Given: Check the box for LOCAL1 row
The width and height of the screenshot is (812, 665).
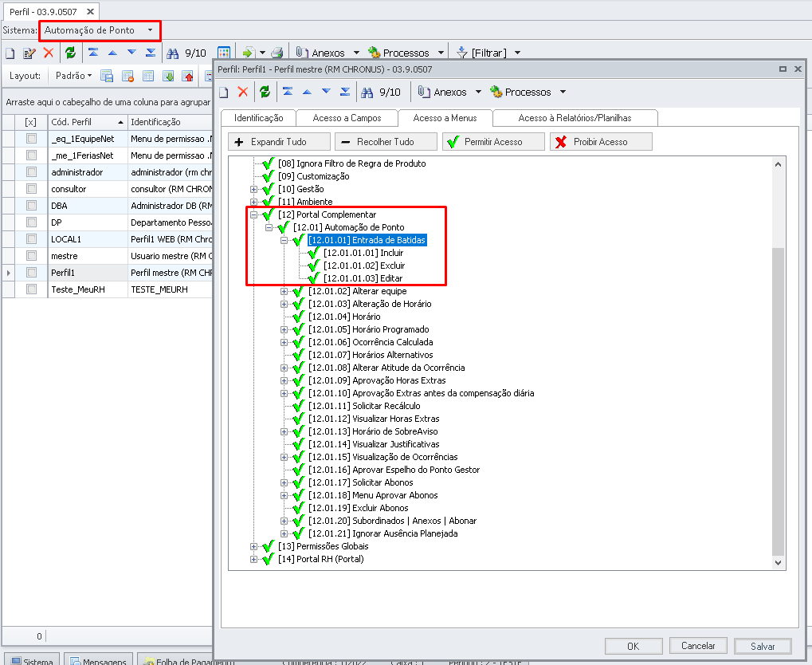Looking at the screenshot, I should 32,239.
